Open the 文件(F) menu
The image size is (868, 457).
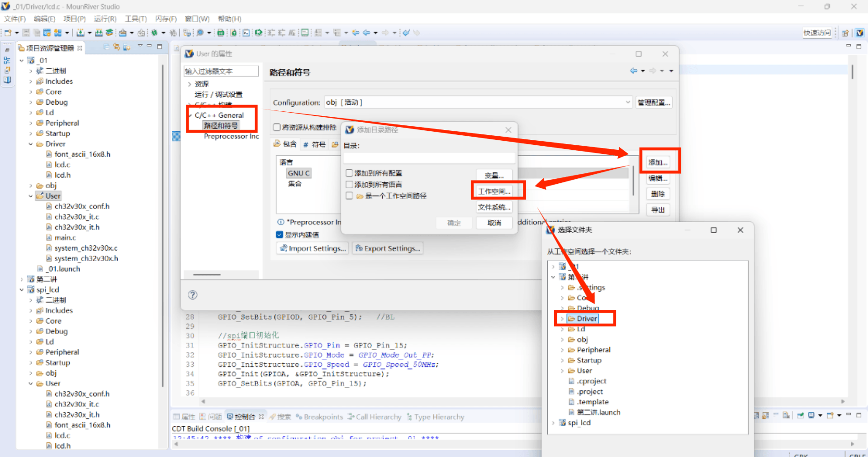coord(15,19)
